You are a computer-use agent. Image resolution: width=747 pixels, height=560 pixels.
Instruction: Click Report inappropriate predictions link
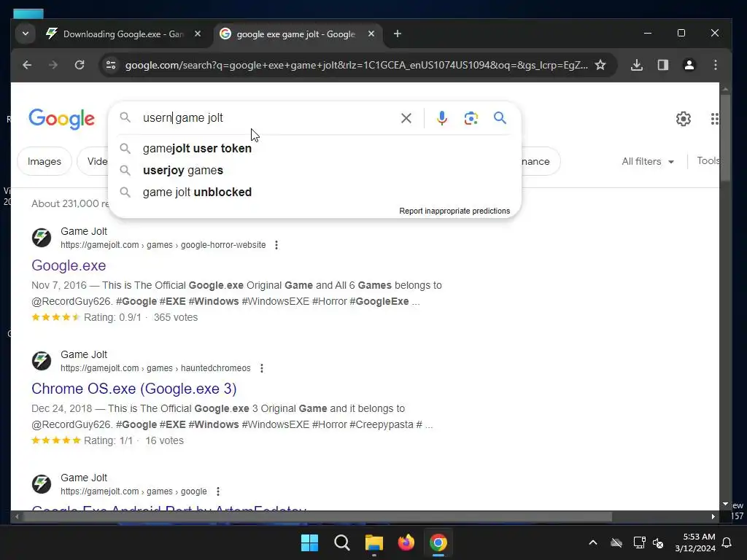(454, 211)
